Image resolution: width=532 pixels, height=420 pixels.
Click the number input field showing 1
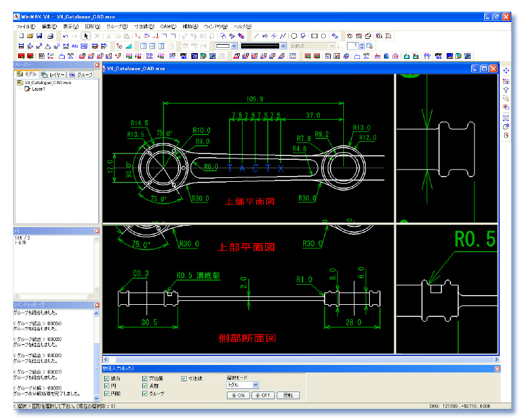coord(353,46)
